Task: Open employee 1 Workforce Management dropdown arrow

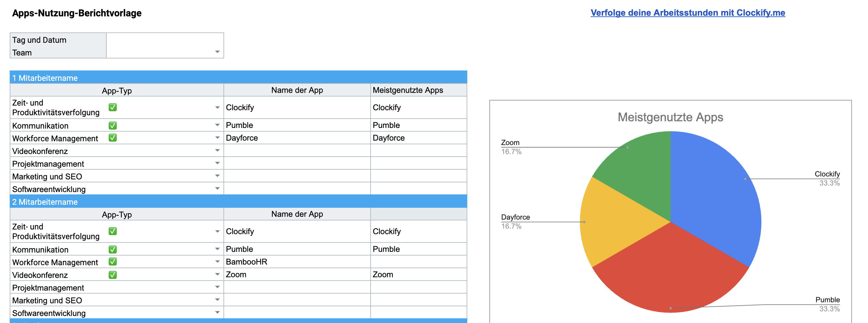Action: click(x=217, y=138)
